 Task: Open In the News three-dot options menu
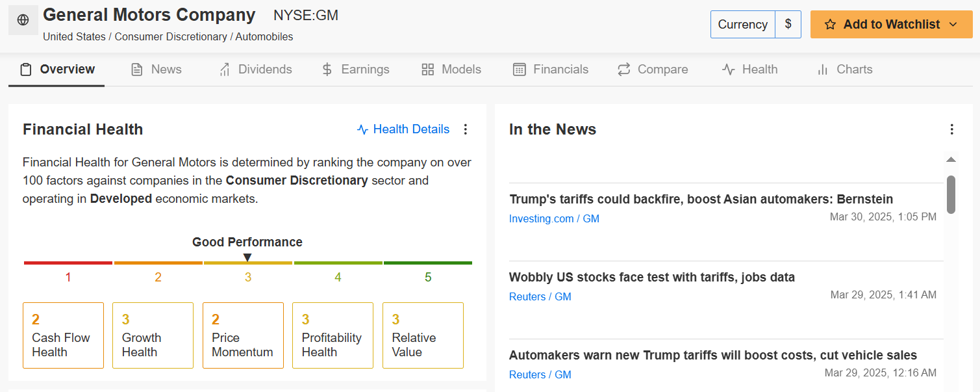(x=952, y=129)
